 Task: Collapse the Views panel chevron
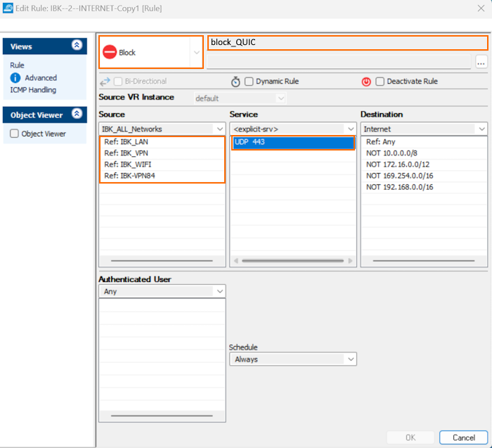click(x=77, y=46)
